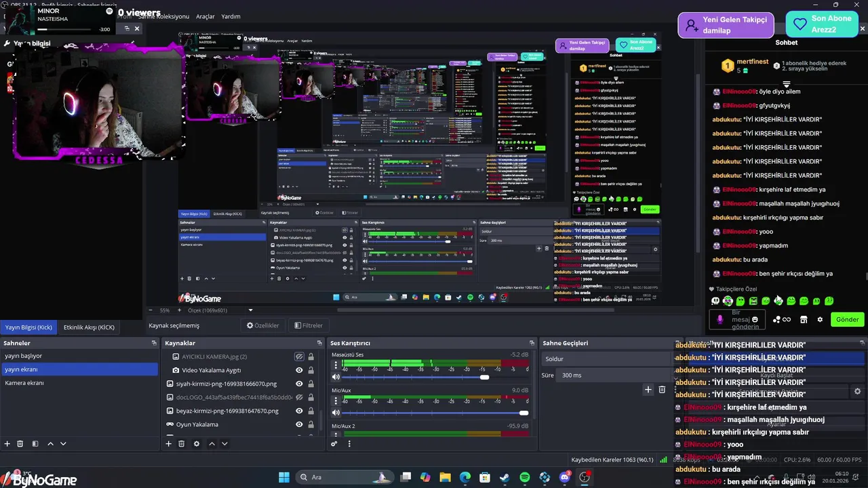Open the chat shop icon
Image resolution: width=868 pixels, height=488 pixels.
pyautogui.click(x=804, y=319)
